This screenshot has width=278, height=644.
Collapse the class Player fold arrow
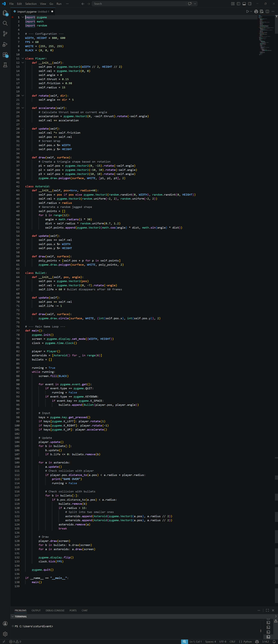coord(23,59)
